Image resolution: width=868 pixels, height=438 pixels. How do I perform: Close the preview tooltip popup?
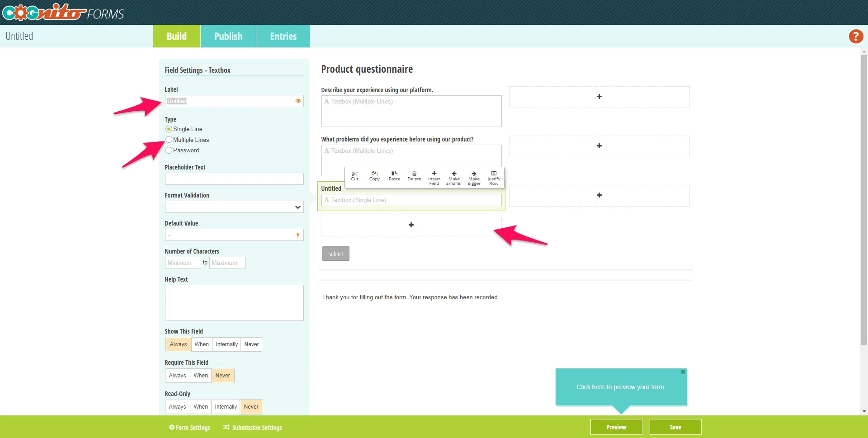click(x=683, y=372)
